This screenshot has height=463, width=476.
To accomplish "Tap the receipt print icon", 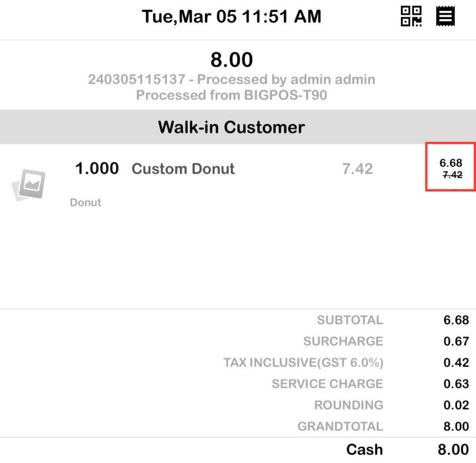I will click(445, 16).
